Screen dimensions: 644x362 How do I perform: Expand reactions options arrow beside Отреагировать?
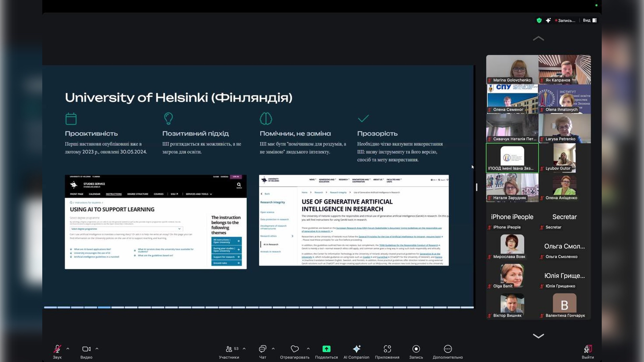(x=308, y=349)
